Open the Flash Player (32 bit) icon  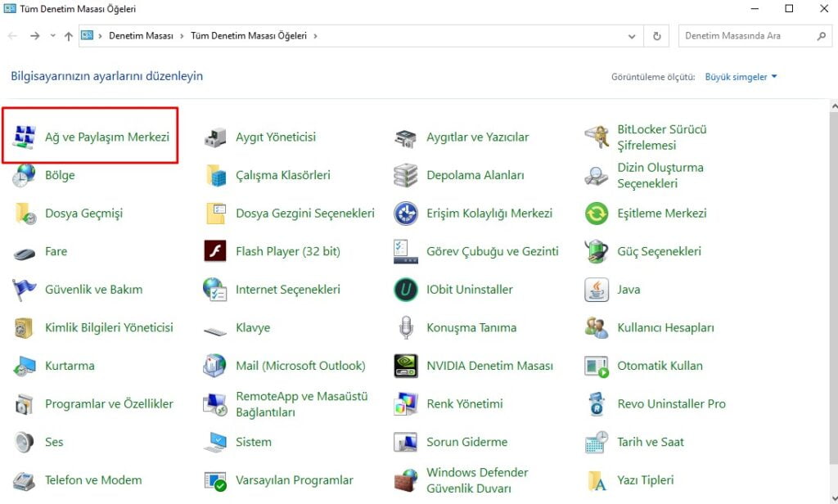tap(215, 251)
